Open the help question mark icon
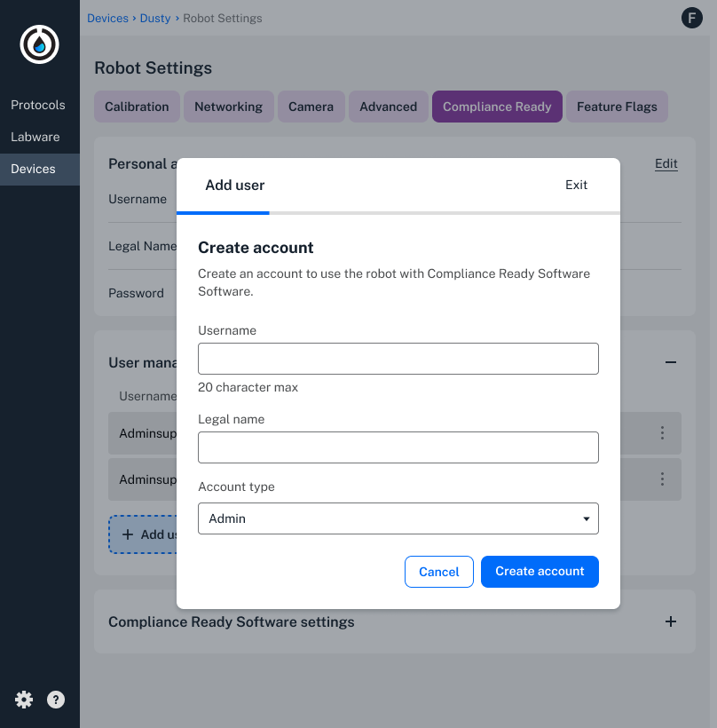Viewport: 717px width, 728px height. pyautogui.click(x=56, y=700)
